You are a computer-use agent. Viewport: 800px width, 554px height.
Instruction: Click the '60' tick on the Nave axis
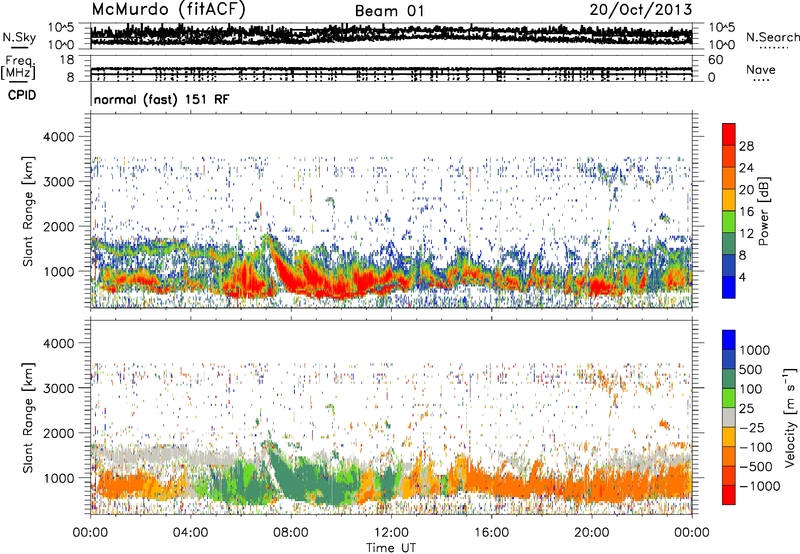tap(716, 60)
